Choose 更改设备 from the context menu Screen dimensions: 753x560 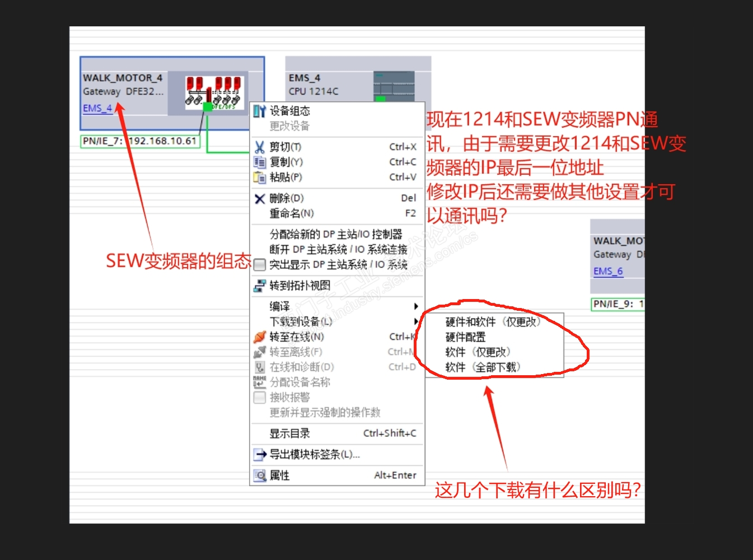point(289,127)
